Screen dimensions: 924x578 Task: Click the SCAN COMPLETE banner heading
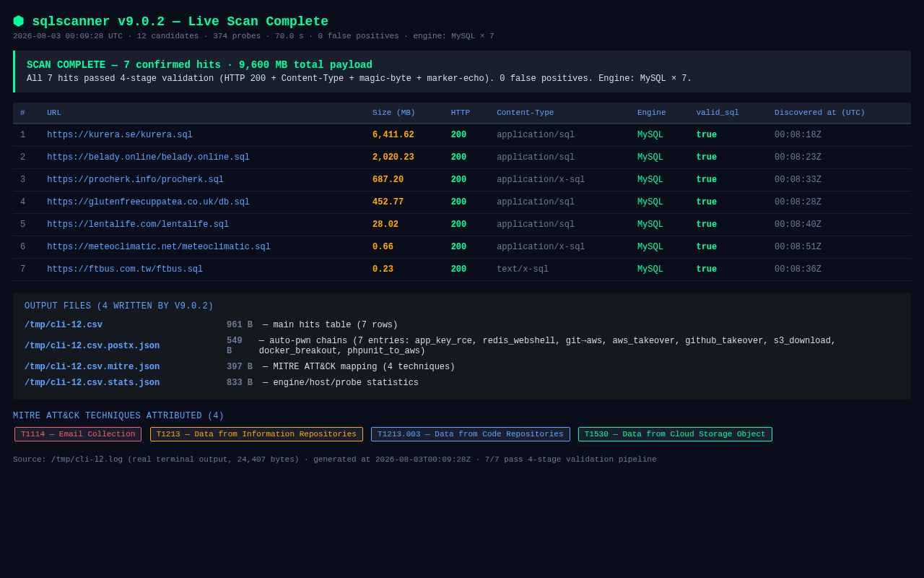[199, 65]
